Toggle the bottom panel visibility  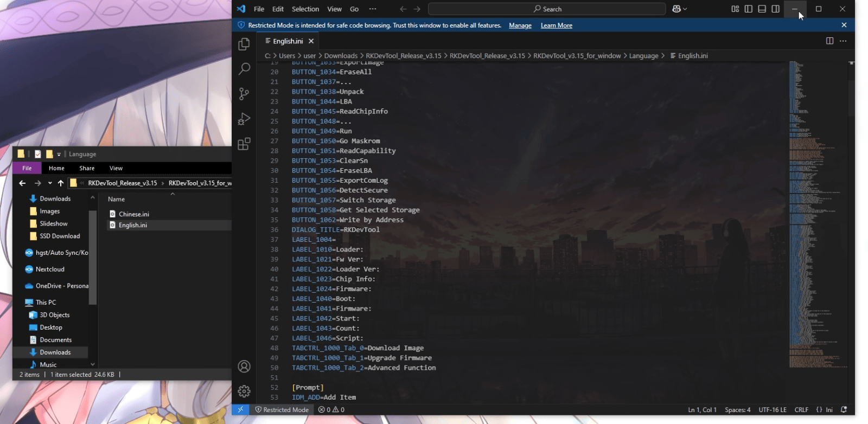coord(762,9)
